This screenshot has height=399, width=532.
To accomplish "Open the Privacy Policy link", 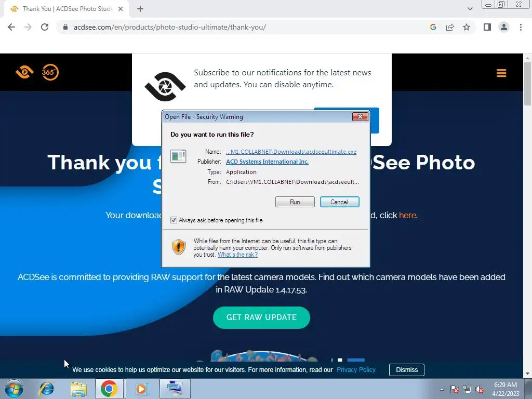I will (356, 370).
